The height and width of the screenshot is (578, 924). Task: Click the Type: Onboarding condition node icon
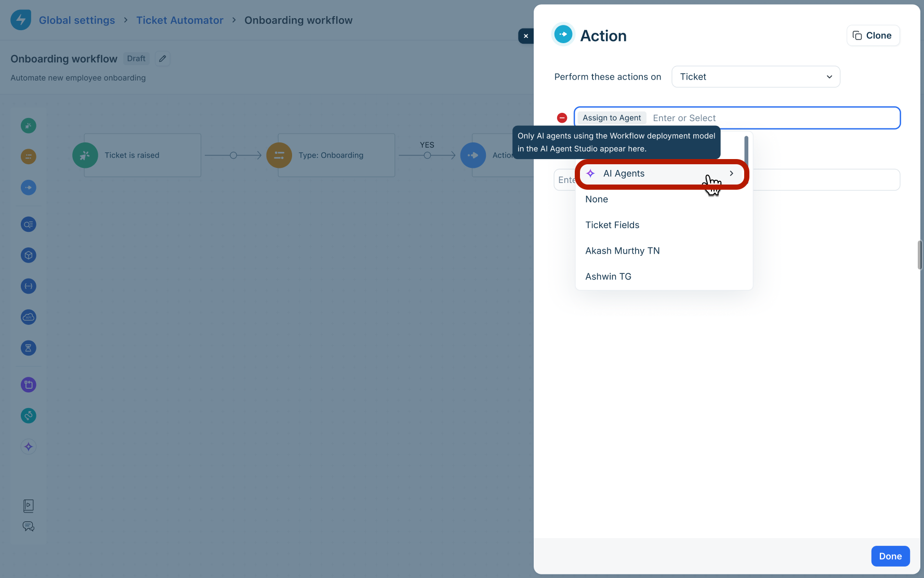[279, 155]
